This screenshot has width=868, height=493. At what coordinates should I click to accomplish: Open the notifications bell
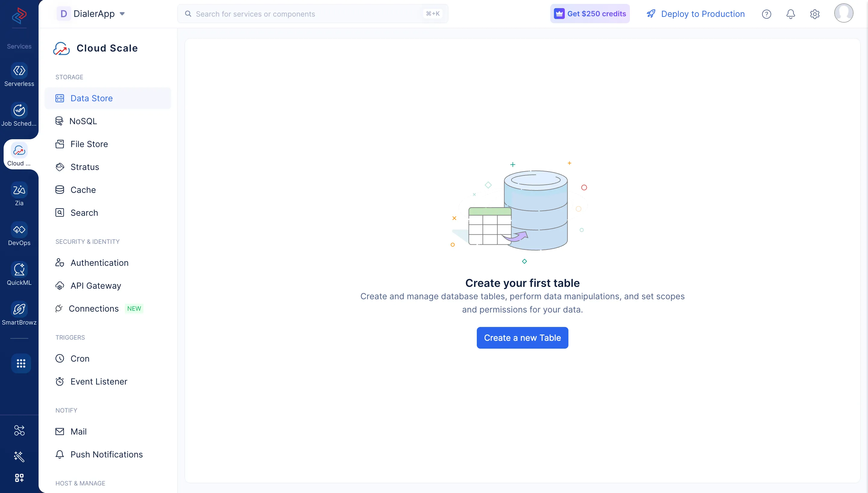coord(791,14)
